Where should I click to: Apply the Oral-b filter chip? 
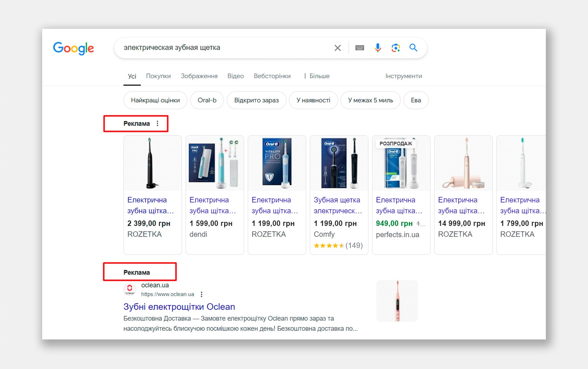(207, 100)
